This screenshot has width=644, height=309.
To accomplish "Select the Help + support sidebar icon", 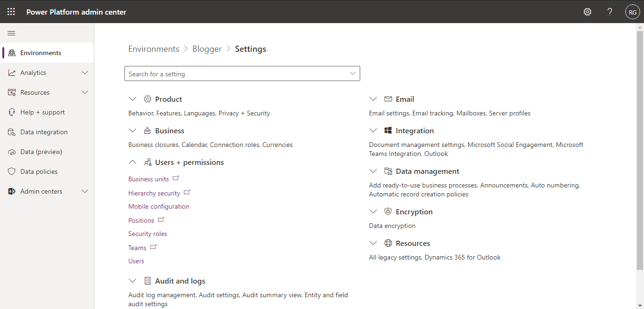I will (x=11, y=112).
